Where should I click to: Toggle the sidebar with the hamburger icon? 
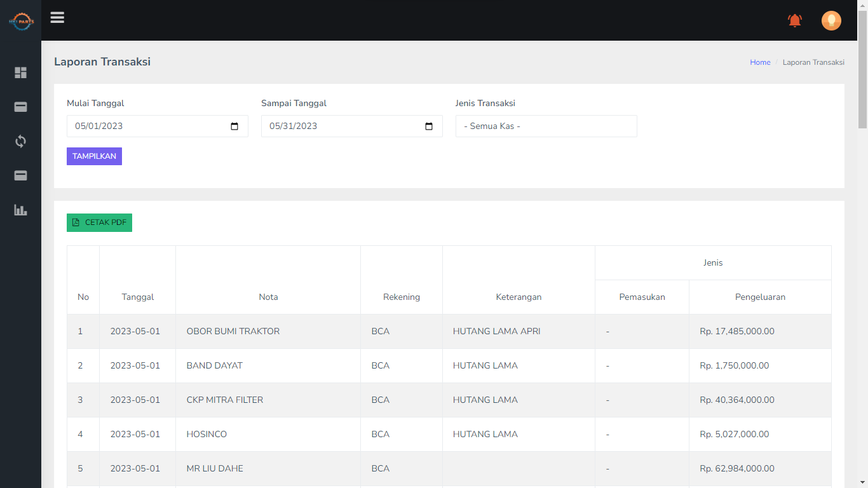pos(57,17)
